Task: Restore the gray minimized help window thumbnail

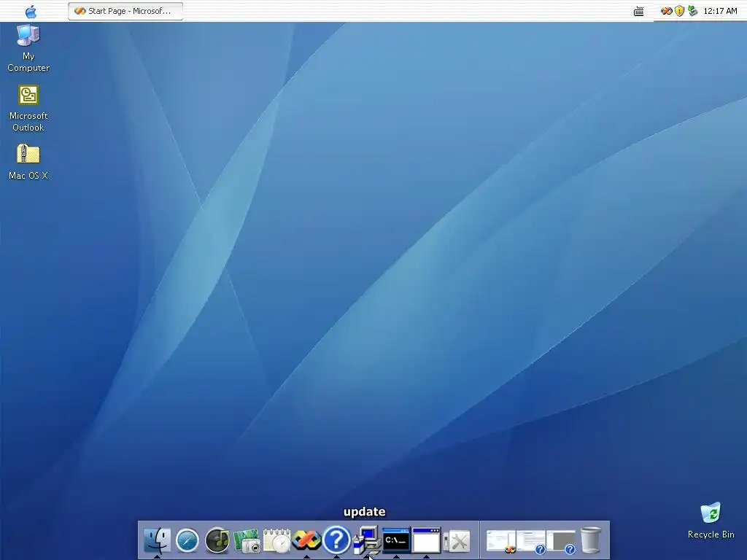Action: click(561, 542)
